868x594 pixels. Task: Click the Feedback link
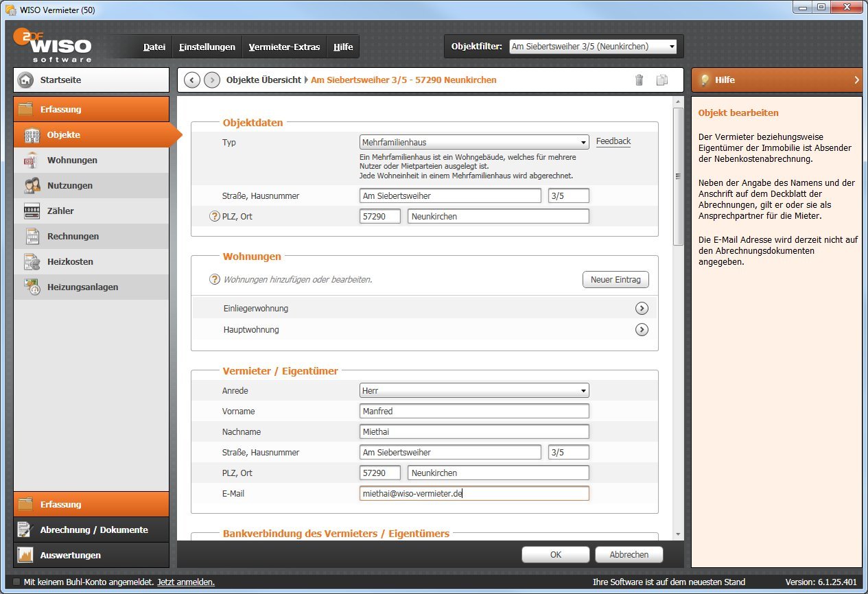(x=613, y=141)
